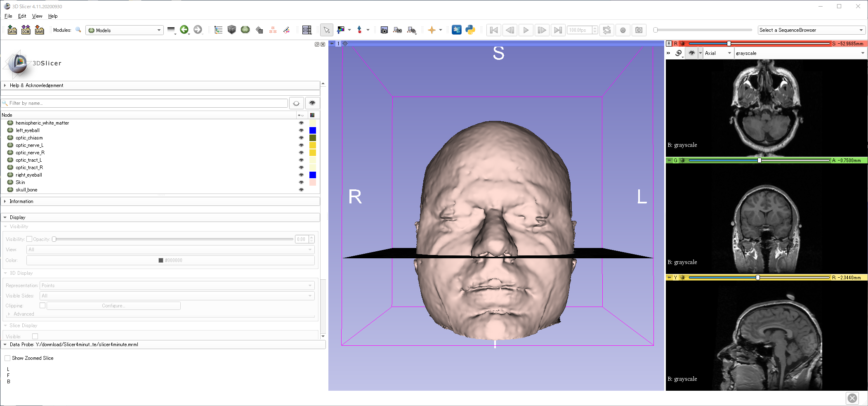Open the Volume Rendering cube icon
The width and height of the screenshot is (868, 406).
click(231, 30)
